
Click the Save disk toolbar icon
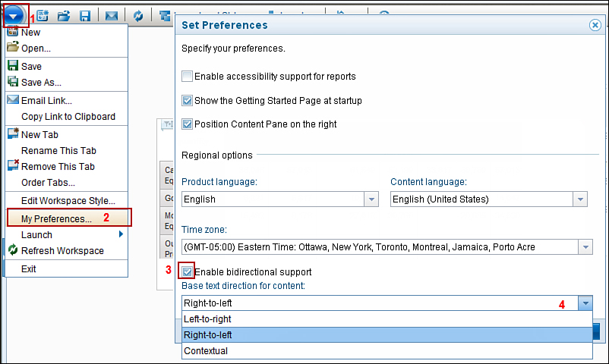pos(85,16)
